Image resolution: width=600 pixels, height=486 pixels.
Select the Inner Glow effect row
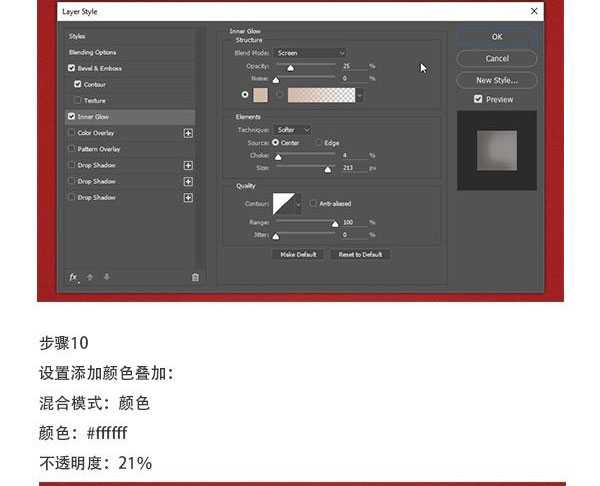[x=130, y=117]
